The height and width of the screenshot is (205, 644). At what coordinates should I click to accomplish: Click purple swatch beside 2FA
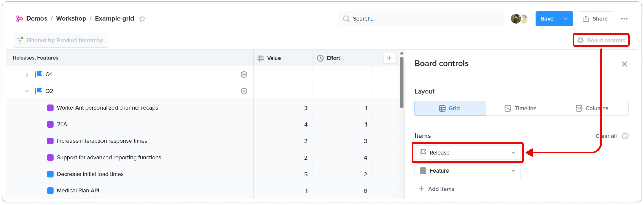point(50,124)
